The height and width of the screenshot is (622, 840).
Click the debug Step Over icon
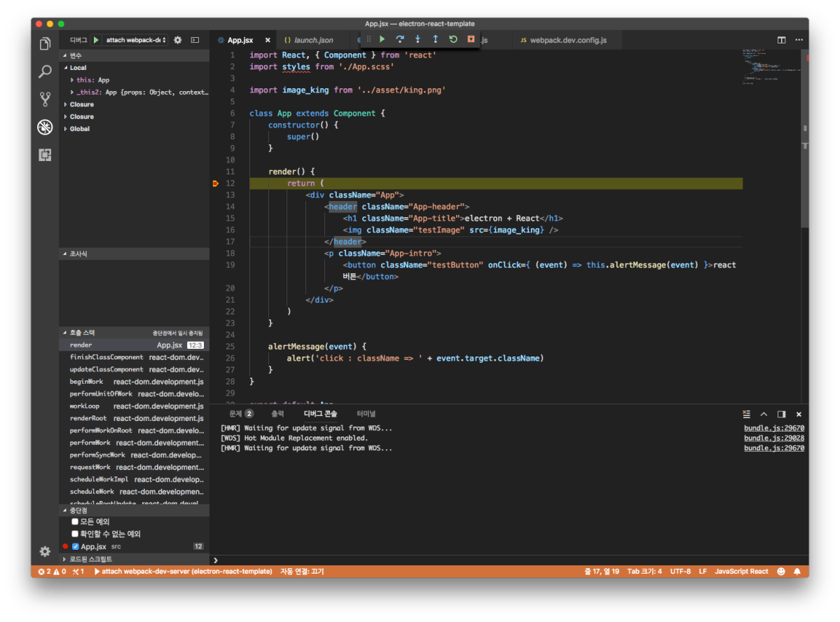pyautogui.click(x=400, y=39)
